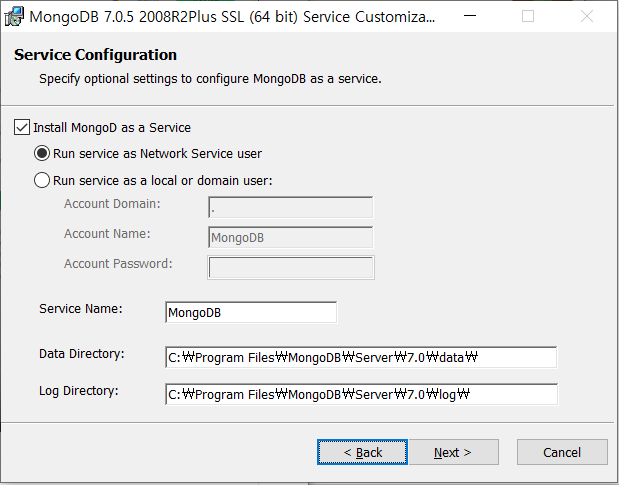The image size is (619, 485).
Task: Click the Account Name label
Action: click(x=107, y=234)
